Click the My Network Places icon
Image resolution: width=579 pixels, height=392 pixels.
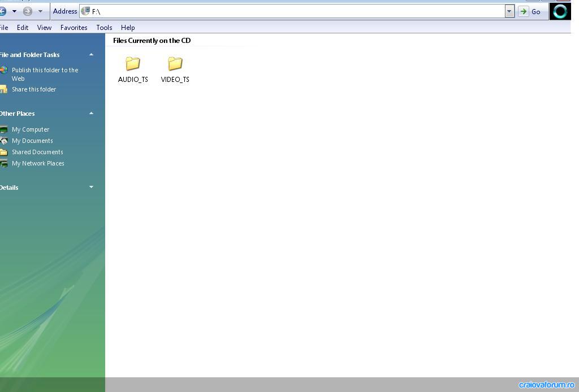click(x=4, y=163)
